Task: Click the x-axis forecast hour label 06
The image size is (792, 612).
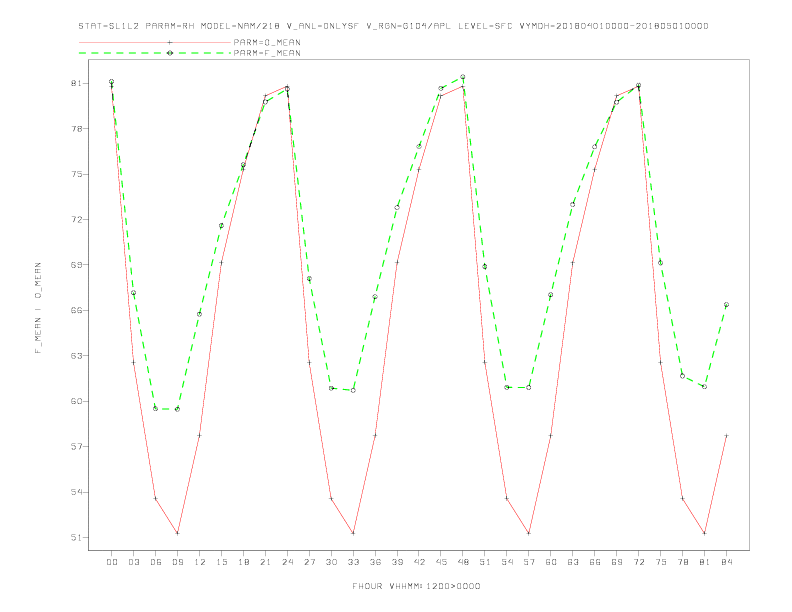Action: (156, 562)
